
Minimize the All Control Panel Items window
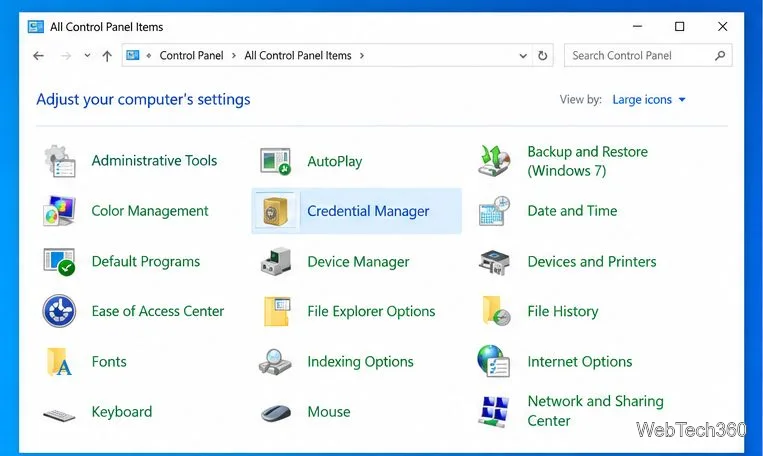pyautogui.click(x=637, y=26)
